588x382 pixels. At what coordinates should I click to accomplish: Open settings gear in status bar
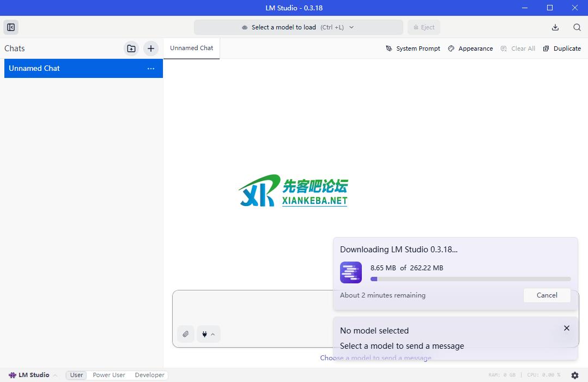[575, 375]
